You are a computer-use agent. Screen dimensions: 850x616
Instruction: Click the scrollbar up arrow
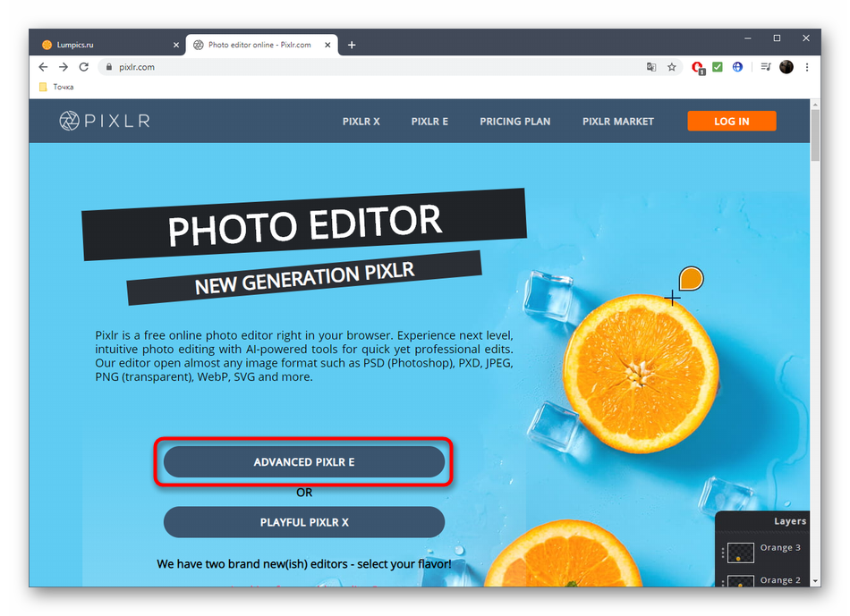tap(815, 104)
